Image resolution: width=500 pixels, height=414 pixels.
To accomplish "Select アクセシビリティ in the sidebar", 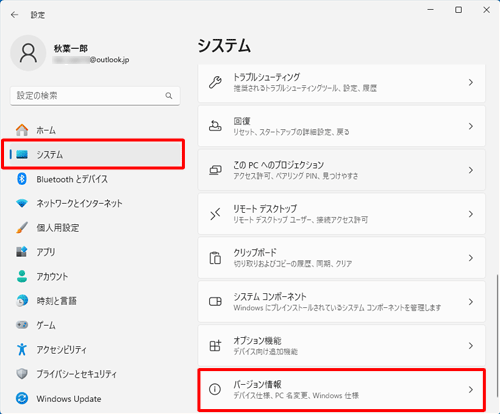I will pos(95,349).
